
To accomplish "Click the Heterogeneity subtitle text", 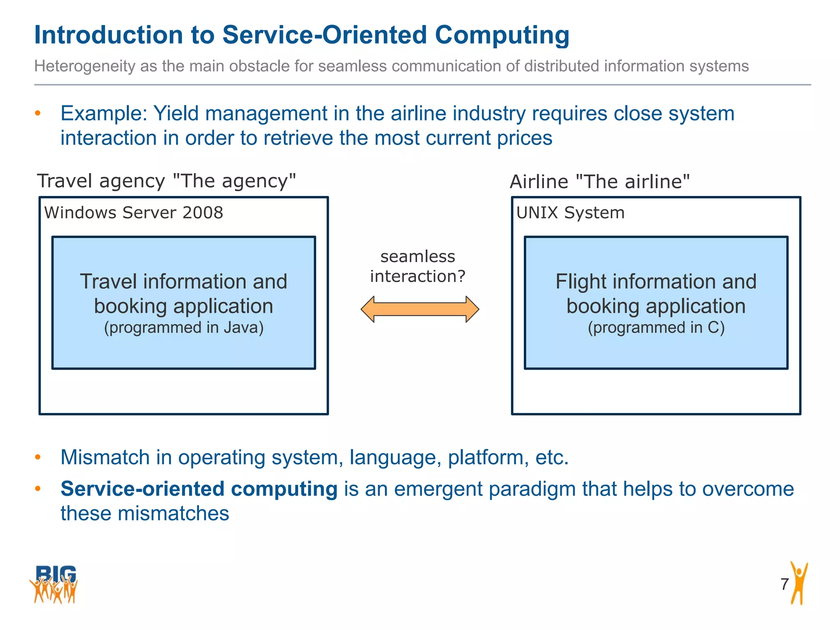I will [x=391, y=66].
